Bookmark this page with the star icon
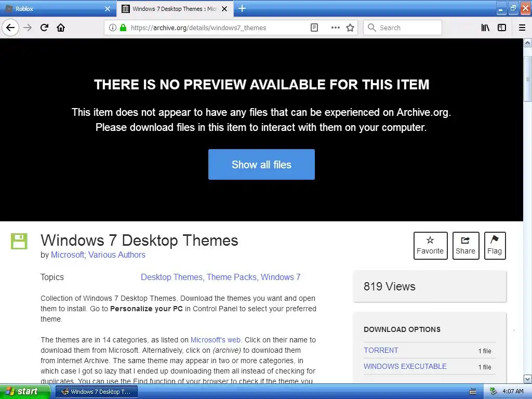This screenshot has height=399, width=532. click(x=350, y=28)
